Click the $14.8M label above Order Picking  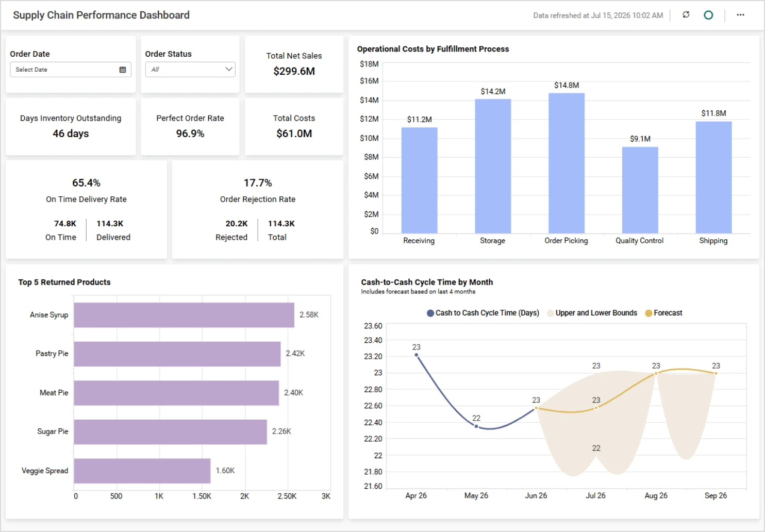(x=567, y=85)
